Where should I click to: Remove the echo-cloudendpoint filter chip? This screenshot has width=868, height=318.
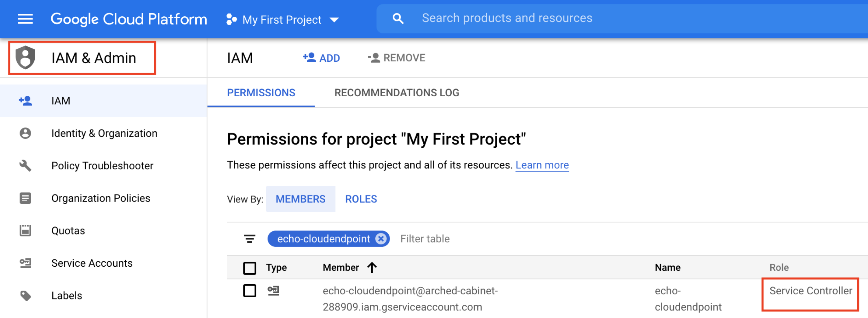pyautogui.click(x=381, y=239)
